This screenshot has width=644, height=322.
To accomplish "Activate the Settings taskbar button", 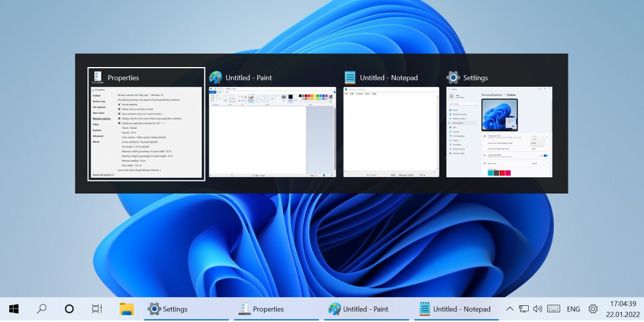I will tap(185, 309).
